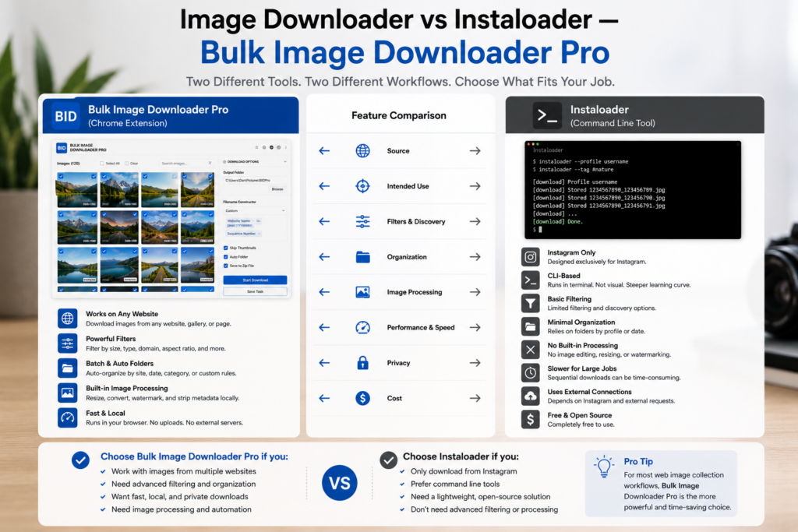Click the Image Processing picture icon in Feature Comparison
The width and height of the screenshot is (798, 532).
pos(363,292)
